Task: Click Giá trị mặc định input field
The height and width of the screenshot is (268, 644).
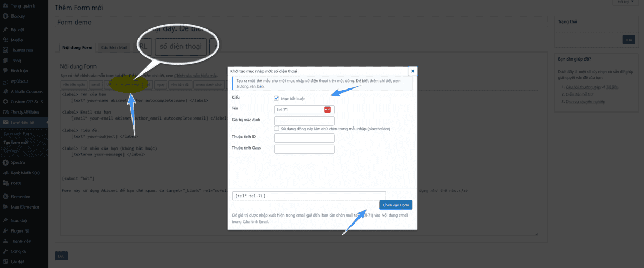Action: [304, 121]
